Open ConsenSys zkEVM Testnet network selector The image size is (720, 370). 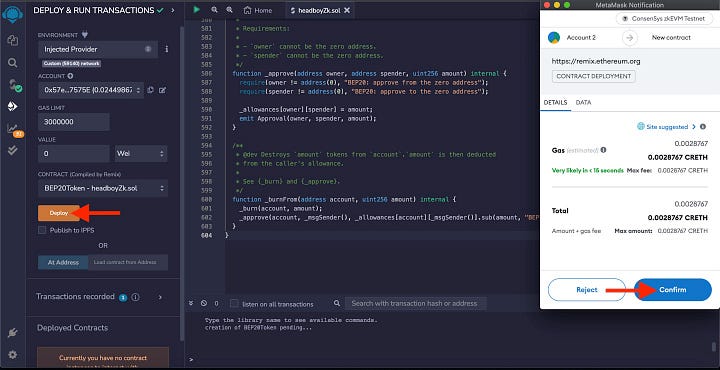point(664,19)
